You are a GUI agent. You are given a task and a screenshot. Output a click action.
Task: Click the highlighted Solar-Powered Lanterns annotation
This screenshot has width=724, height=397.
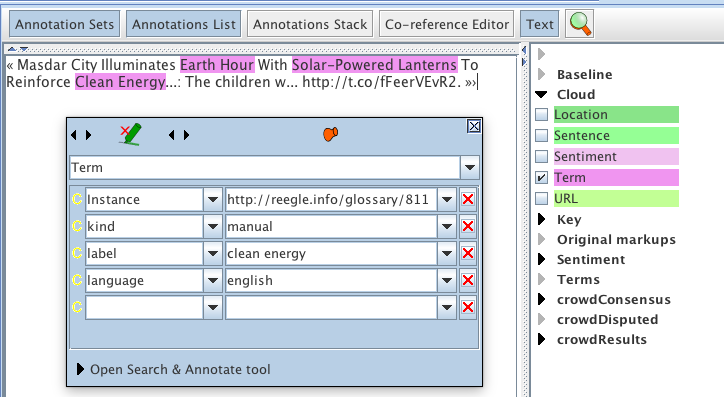[374, 65]
